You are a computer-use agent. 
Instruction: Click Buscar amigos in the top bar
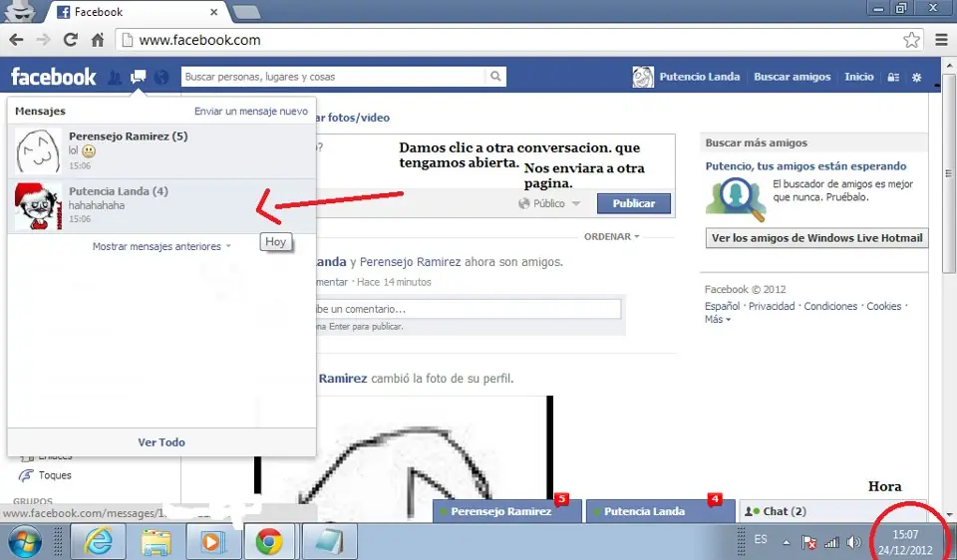(x=793, y=77)
